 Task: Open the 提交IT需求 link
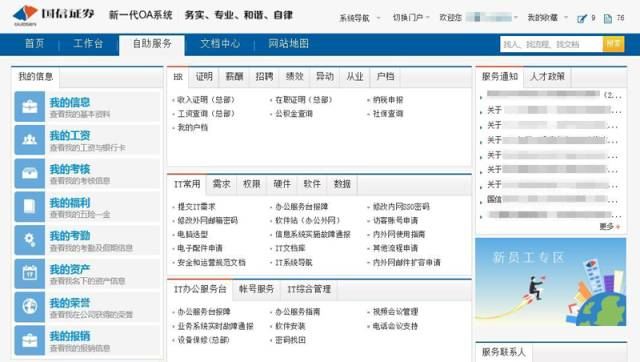pos(196,207)
